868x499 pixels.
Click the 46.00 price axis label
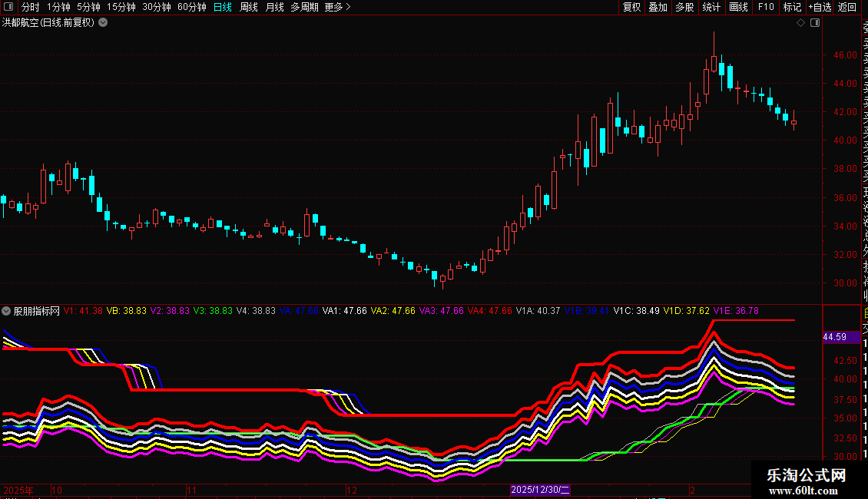pyautogui.click(x=845, y=55)
